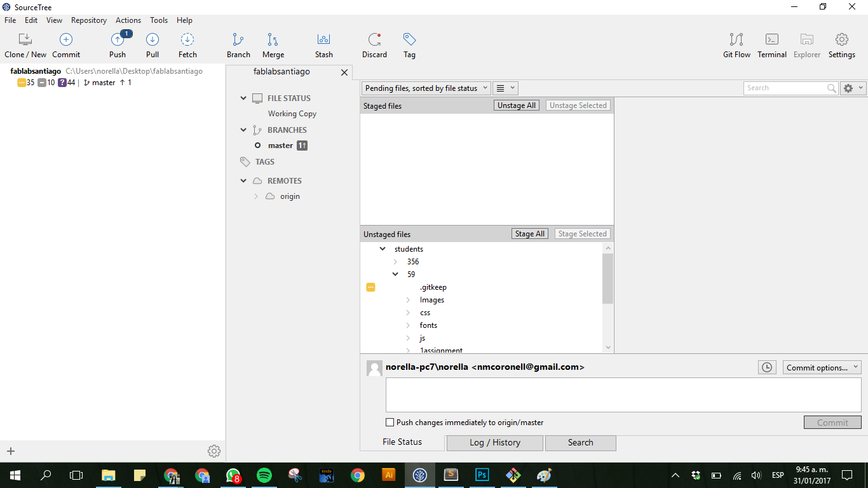Open the Repository menu
Screen dimensions: 868x488
[89, 20]
